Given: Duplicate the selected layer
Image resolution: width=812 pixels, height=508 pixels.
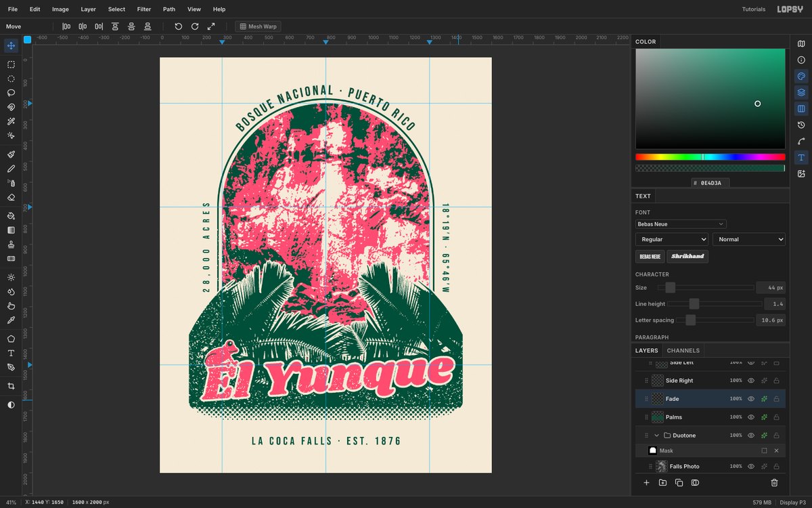Looking at the screenshot, I should 679,483.
